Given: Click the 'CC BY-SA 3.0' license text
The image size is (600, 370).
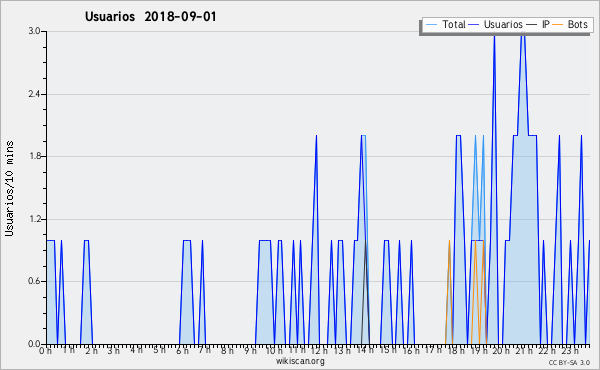Looking at the screenshot, I should pyautogui.click(x=569, y=362).
